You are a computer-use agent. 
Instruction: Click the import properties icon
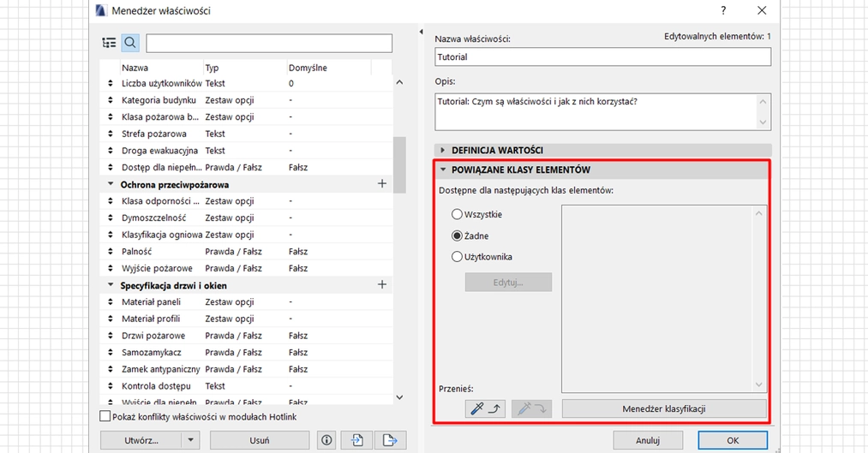click(x=357, y=440)
